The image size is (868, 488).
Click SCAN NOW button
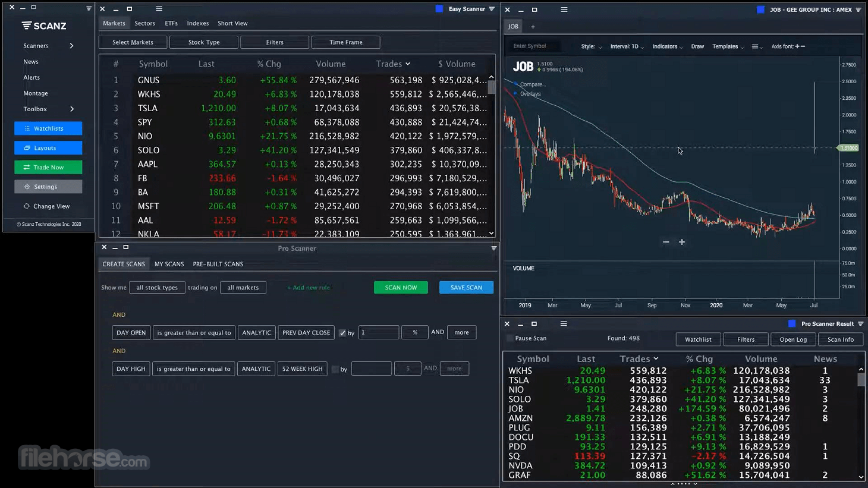coord(401,288)
